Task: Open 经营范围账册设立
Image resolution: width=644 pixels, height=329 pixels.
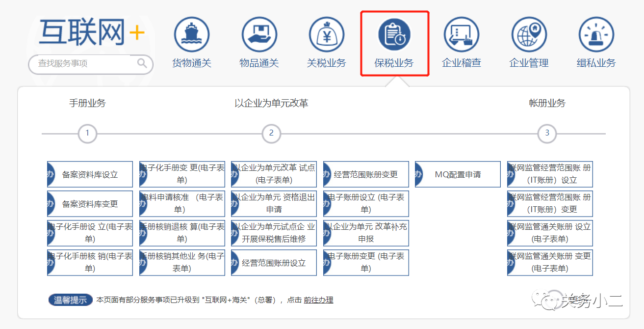Action: 274,263
